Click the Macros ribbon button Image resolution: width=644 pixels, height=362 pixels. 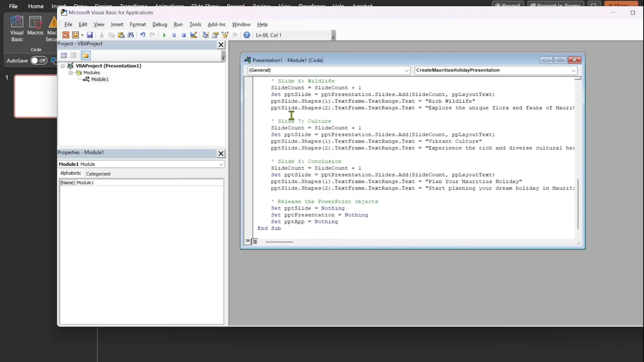(x=35, y=26)
